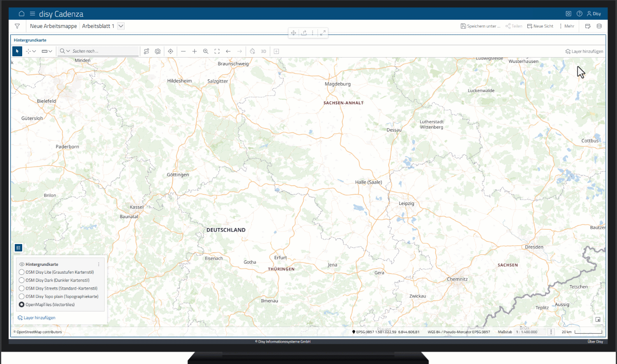Go back to previous map extent
Screen dimensions: 617x364
click(x=228, y=51)
